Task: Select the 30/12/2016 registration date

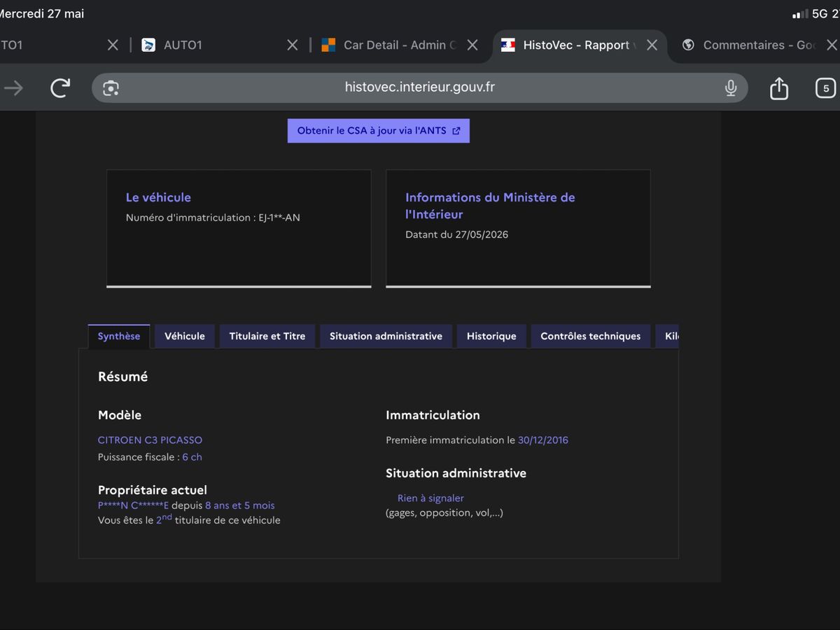Action: (x=543, y=440)
